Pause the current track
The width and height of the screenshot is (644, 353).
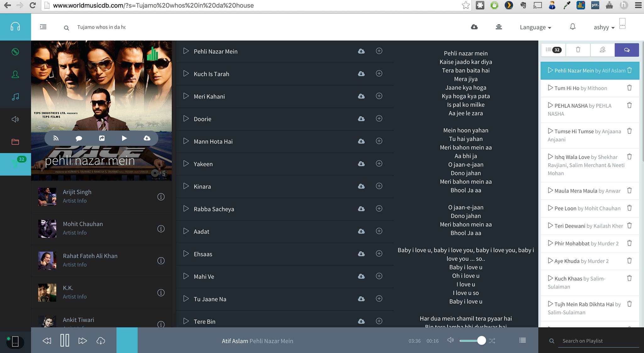[65, 340]
